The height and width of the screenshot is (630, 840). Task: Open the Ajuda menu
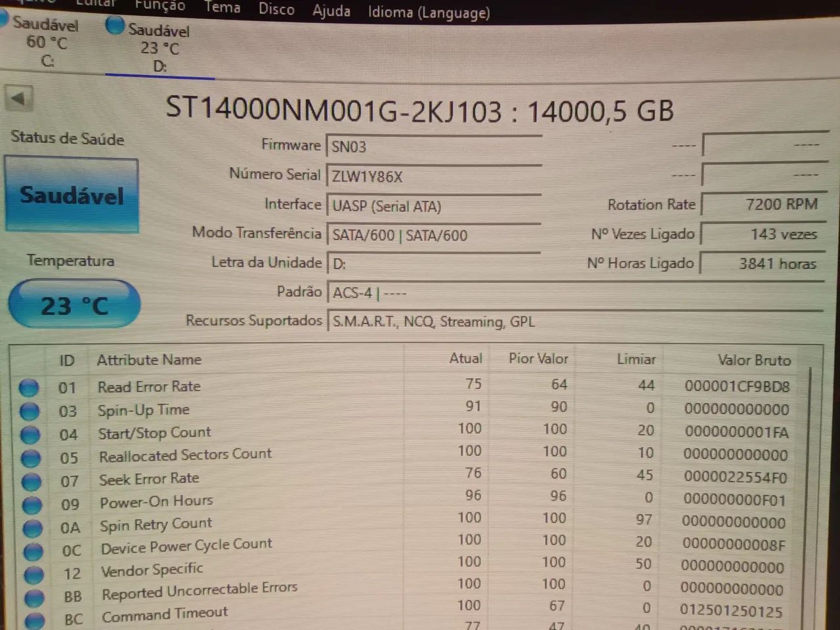tap(331, 11)
